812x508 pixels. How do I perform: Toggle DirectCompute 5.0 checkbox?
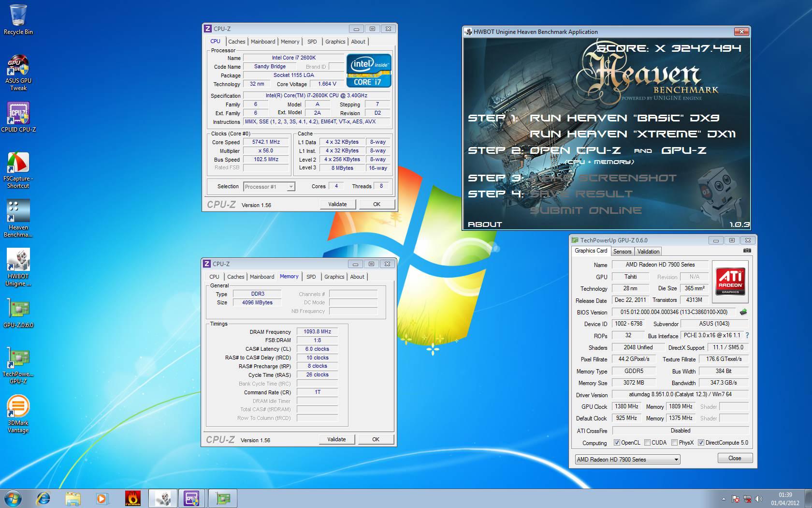coord(701,443)
